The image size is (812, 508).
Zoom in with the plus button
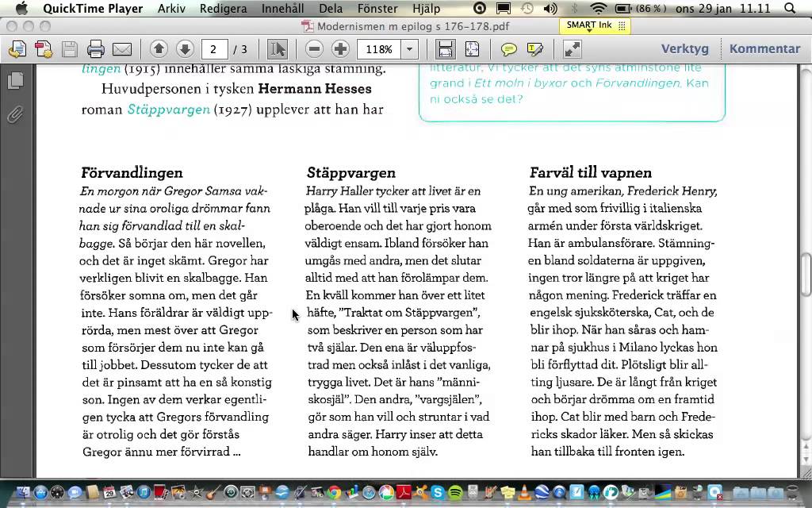[x=340, y=49]
